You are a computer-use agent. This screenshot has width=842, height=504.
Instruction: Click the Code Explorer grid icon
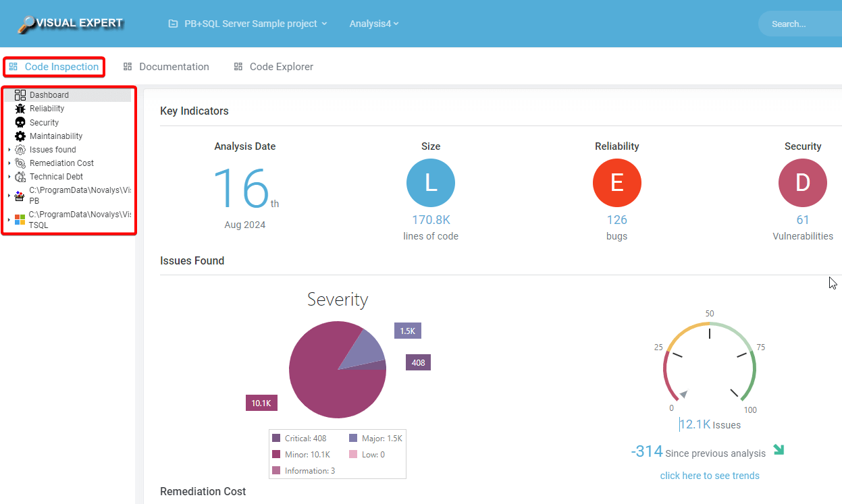click(x=238, y=67)
